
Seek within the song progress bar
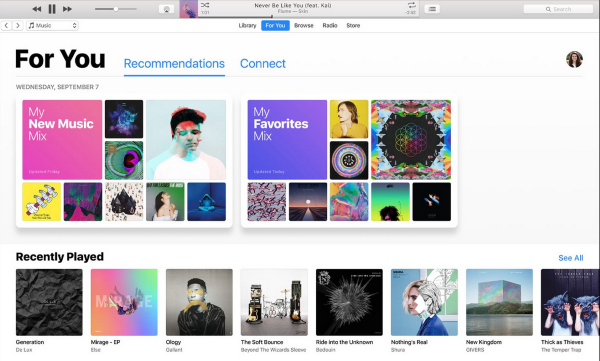coord(308,17)
